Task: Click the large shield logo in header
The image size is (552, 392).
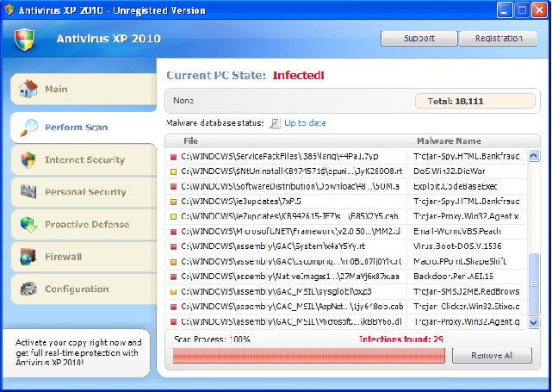Action: click(25, 40)
